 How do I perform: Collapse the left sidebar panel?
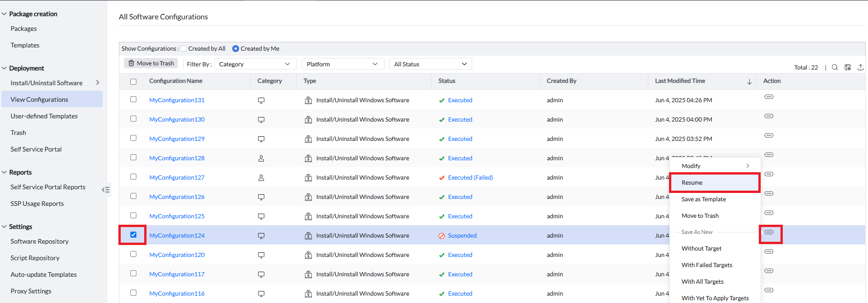click(106, 190)
